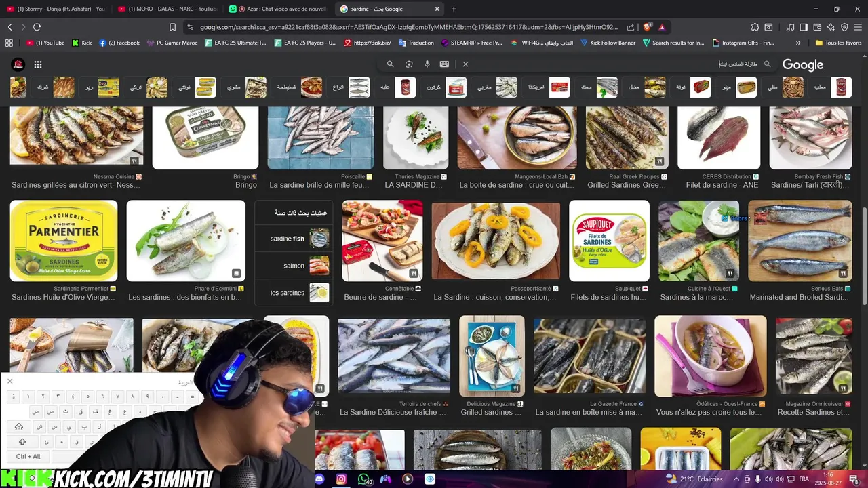Click the Brave shields lion icon
This screenshot has height=488, width=868.
pyautogui.click(x=647, y=27)
